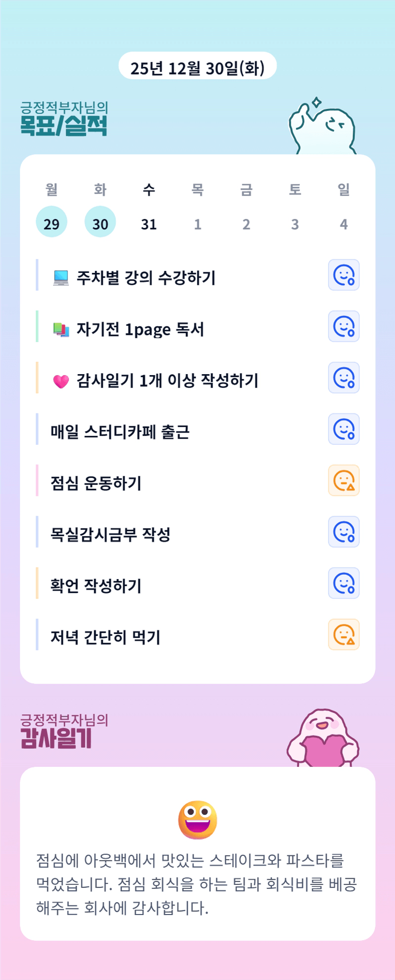Click the pink heart emoji icon

pos(61,381)
